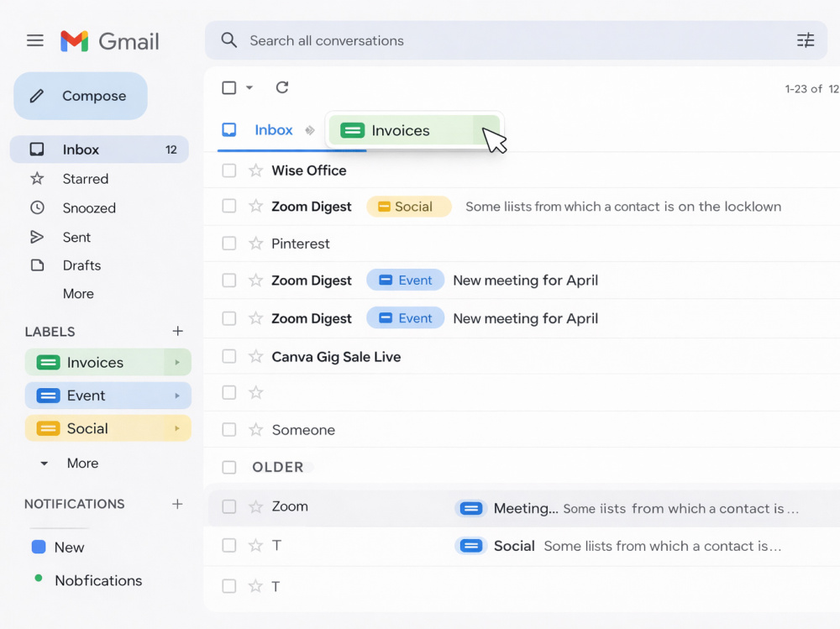Image resolution: width=840 pixels, height=629 pixels.
Task: Open the Nobfications item
Action: pyautogui.click(x=98, y=580)
